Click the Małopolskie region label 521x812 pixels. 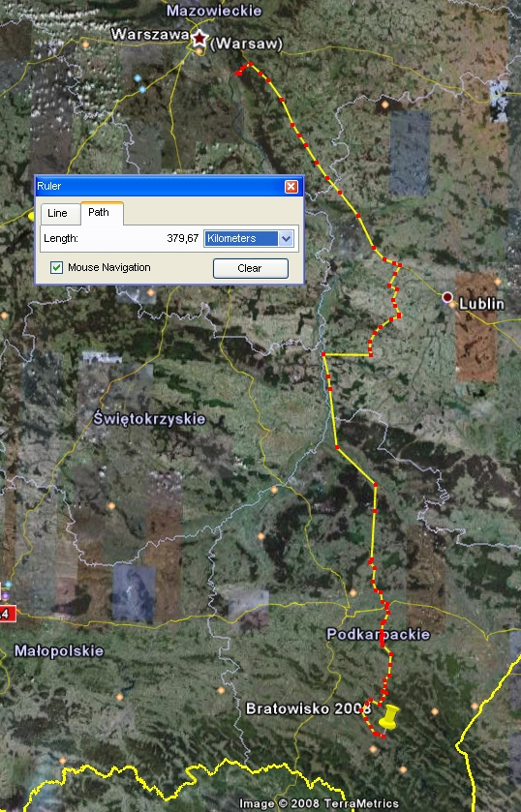tap(59, 651)
